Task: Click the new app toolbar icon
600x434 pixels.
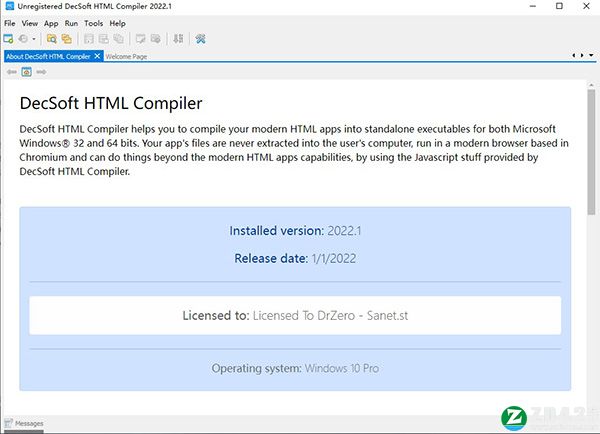Action: [8, 39]
